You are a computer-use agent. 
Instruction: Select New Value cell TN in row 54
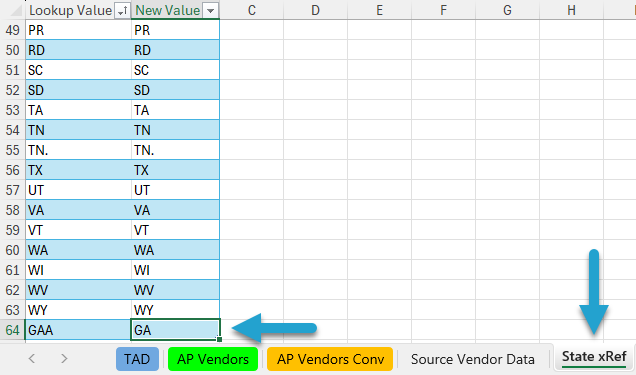(x=175, y=130)
